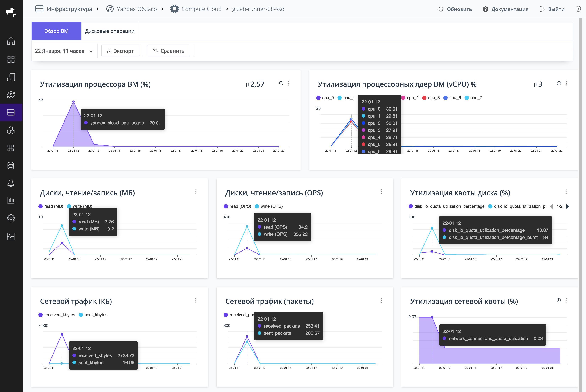Open the database section in the sidebar

[11, 165]
